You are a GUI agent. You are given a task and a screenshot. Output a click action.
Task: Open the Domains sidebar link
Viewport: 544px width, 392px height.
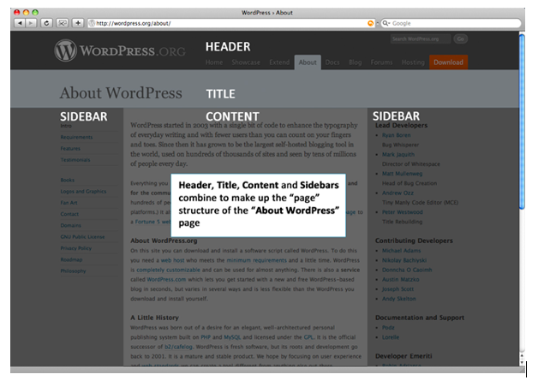tap(71, 225)
